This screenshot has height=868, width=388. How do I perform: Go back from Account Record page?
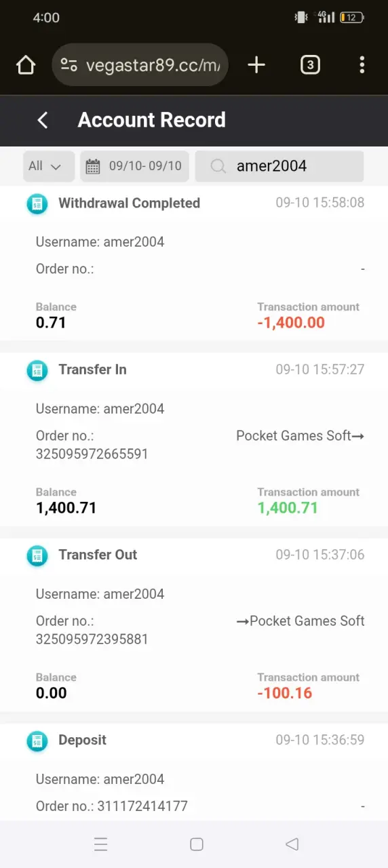coord(42,120)
